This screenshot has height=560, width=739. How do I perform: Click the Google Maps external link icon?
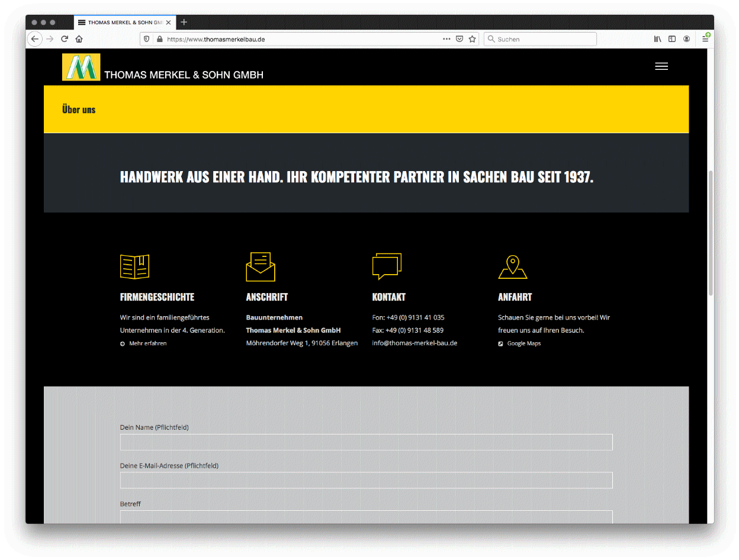(x=501, y=344)
